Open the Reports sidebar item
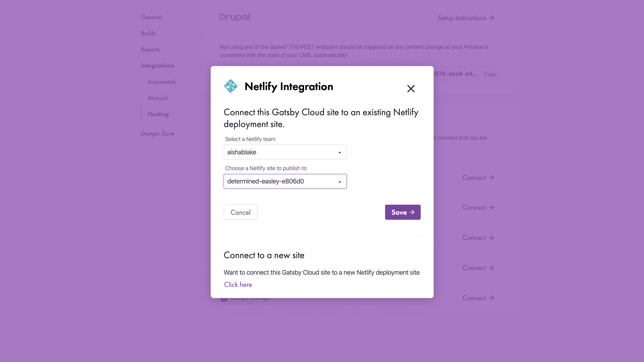644x362 pixels. point(150,49)
